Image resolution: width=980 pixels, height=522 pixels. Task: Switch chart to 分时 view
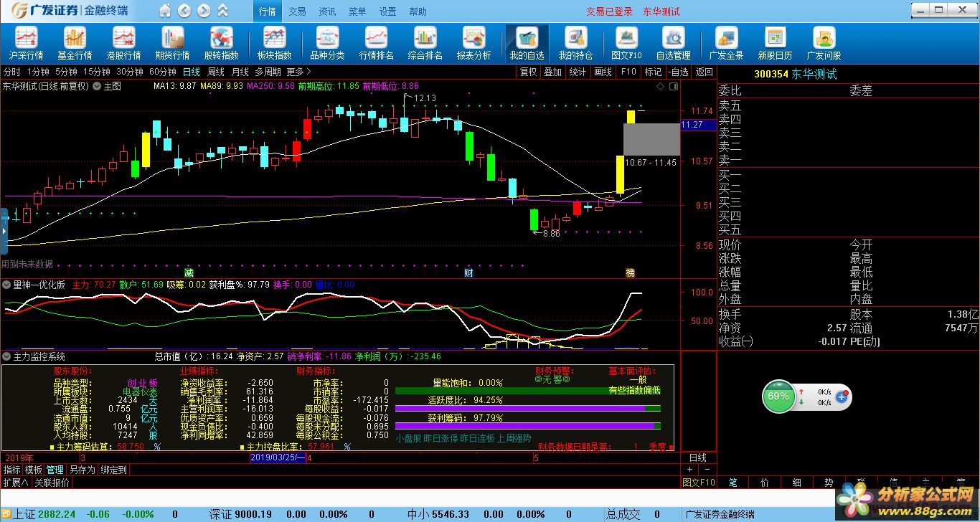tap(11, 72)
